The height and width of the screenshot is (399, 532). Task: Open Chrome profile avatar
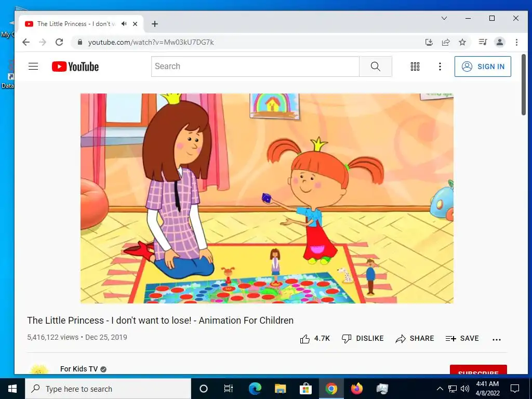[499, 42]
